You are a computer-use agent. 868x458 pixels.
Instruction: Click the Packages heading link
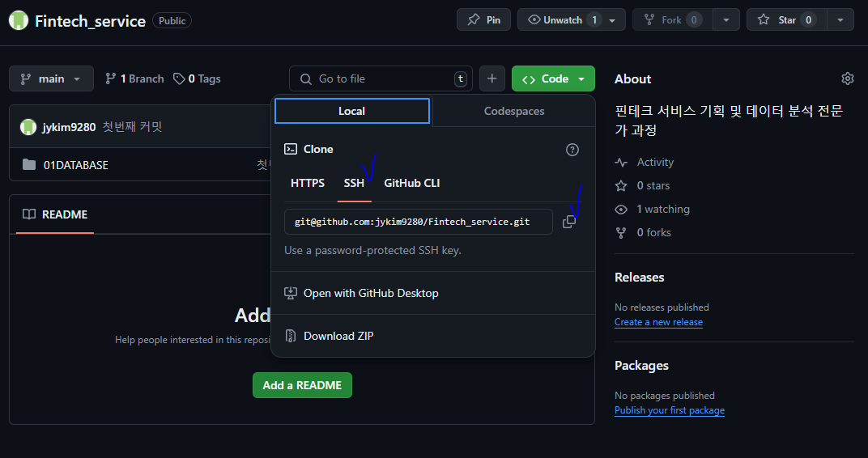point(641,366)
